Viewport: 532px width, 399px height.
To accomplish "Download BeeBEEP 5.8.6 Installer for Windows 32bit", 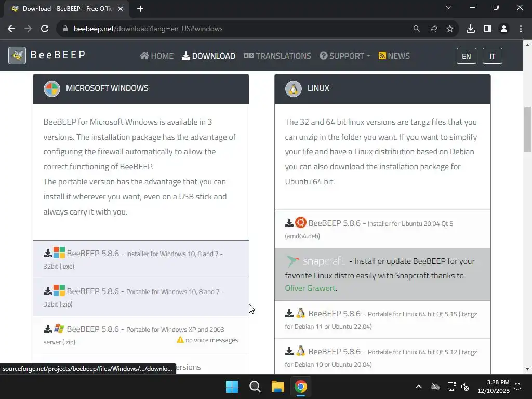I will (x=141, y=260).
